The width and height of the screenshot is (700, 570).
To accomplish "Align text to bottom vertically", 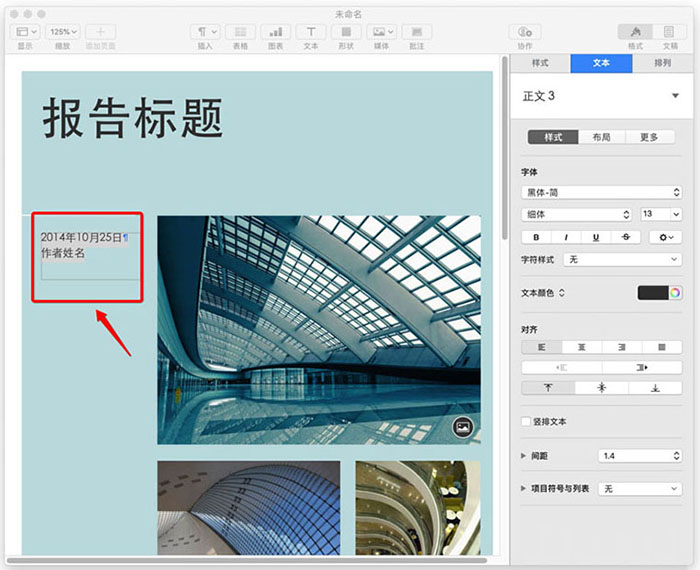I will [655, 387].
